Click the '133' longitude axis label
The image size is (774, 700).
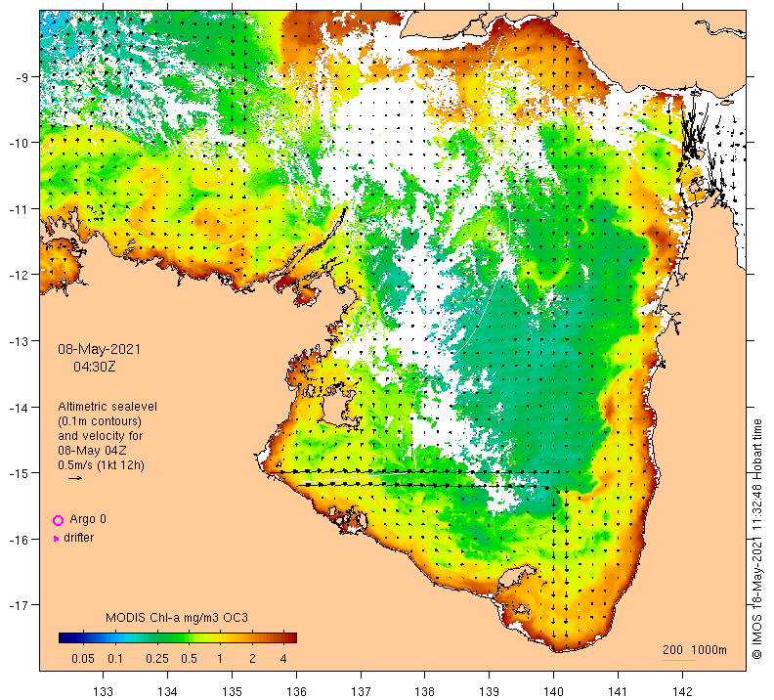coord(103,691)
